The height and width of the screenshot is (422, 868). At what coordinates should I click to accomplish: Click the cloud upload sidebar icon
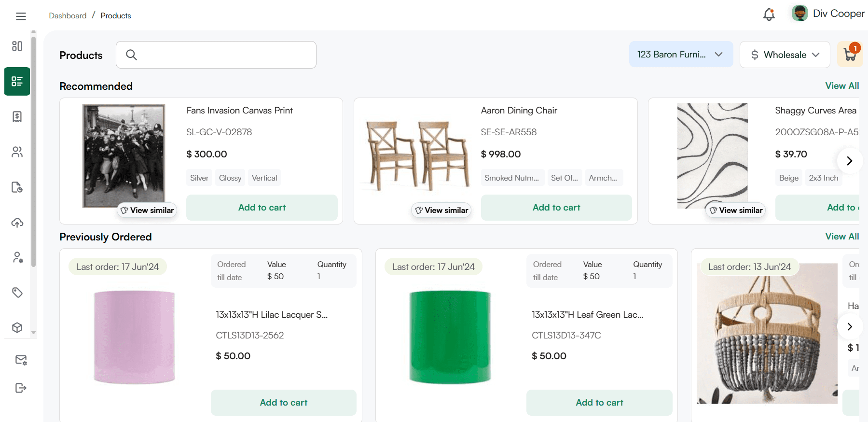click(x=17, y=223)
